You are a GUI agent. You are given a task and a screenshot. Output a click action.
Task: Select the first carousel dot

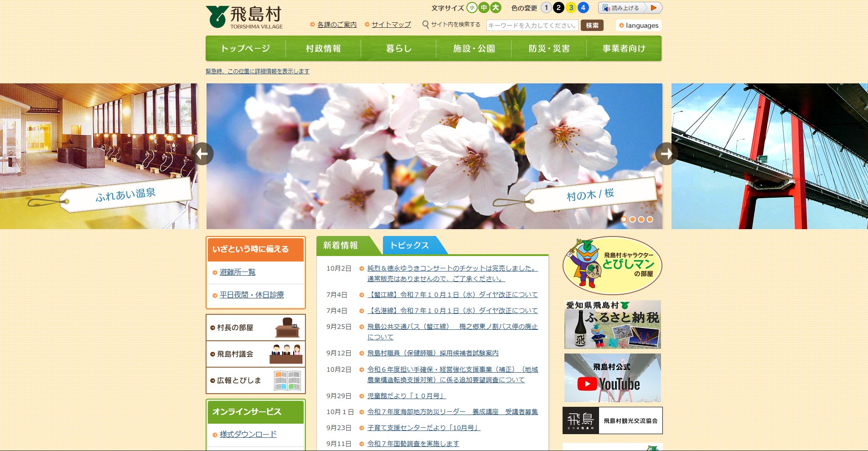pos(624,220)
